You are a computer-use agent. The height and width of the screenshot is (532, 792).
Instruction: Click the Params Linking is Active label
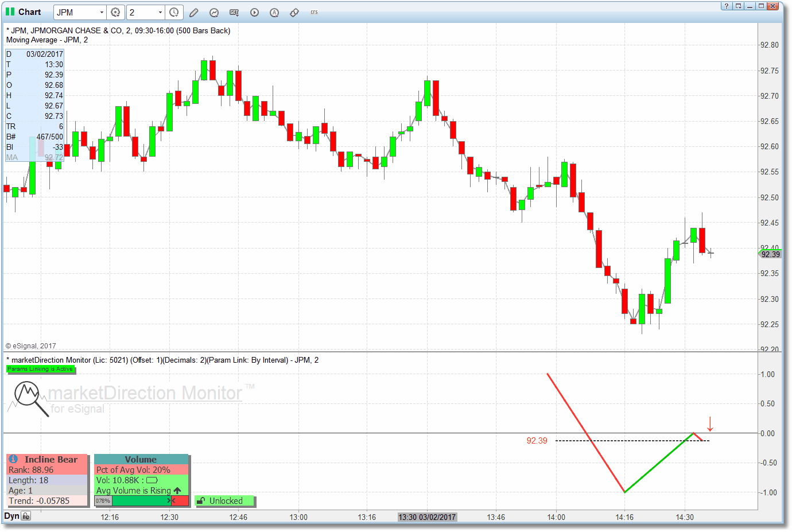tap(40, 369)
